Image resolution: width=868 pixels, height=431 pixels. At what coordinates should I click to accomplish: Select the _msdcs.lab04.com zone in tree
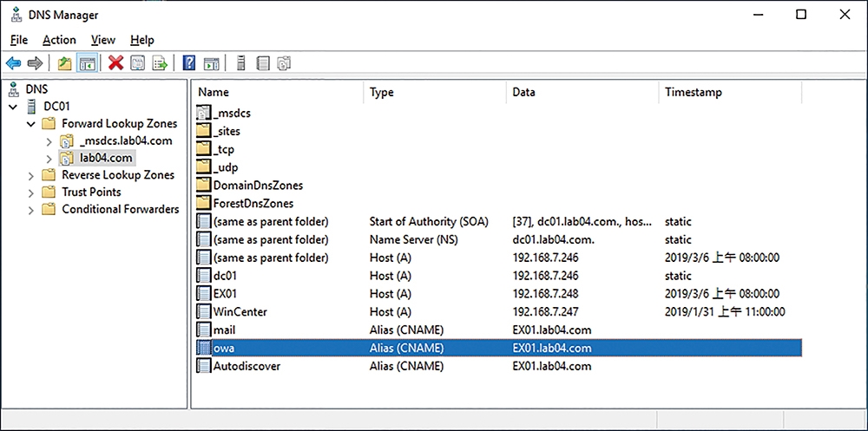(x=126, y=140)
